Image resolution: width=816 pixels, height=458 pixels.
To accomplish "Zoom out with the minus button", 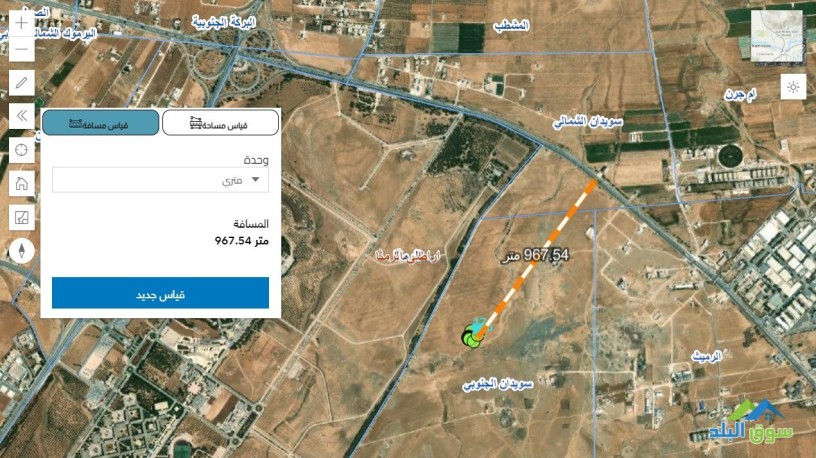I will [x=21, y=49].
